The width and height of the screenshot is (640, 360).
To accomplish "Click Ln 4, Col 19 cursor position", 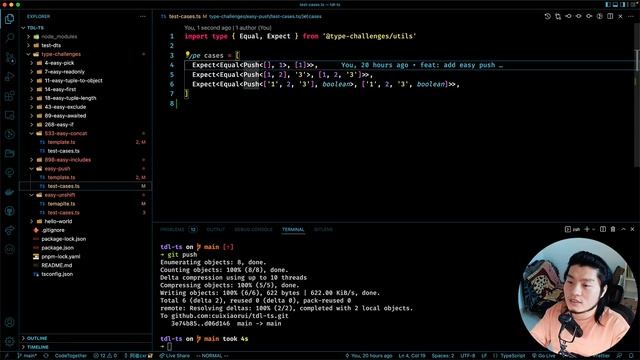I will pos(412,356).
